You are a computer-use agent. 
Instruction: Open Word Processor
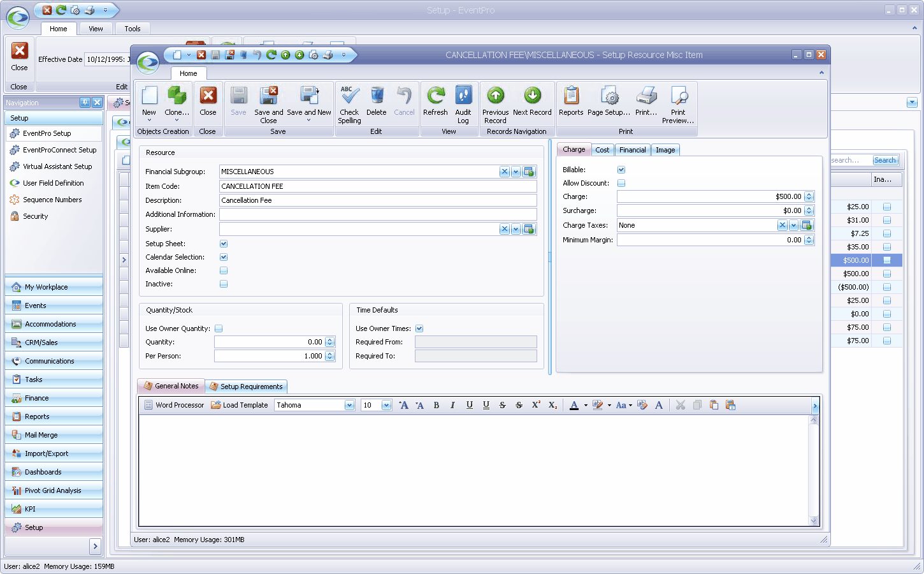[174, 405]
